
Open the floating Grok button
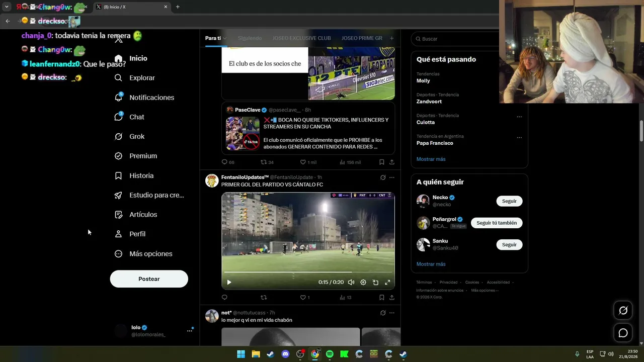click(623, 311)
